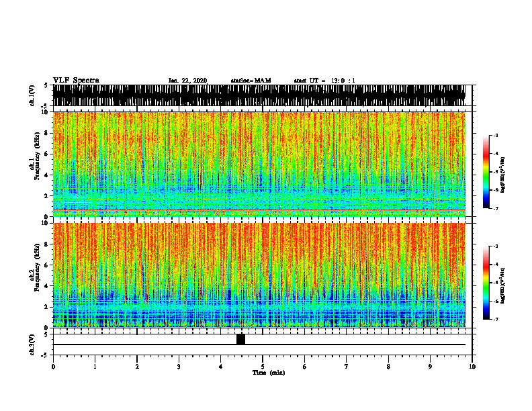The height and width of the screenshot is (411, 532).
Task: Click time axis tick label "5"
Action: pyautogui.click(x=263, y=367)
